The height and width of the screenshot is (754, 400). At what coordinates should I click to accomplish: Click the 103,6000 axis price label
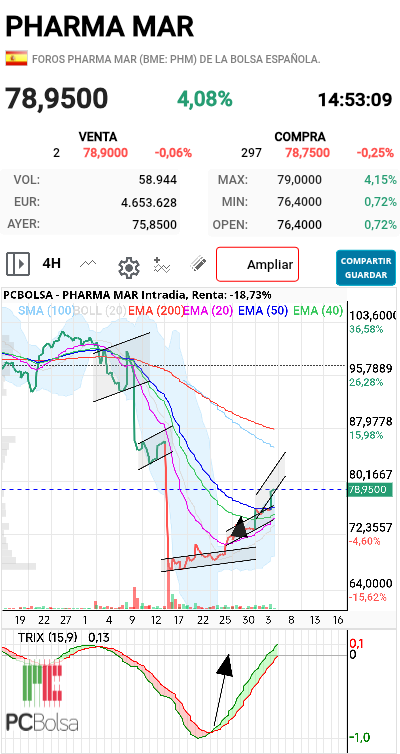[374, 316]
